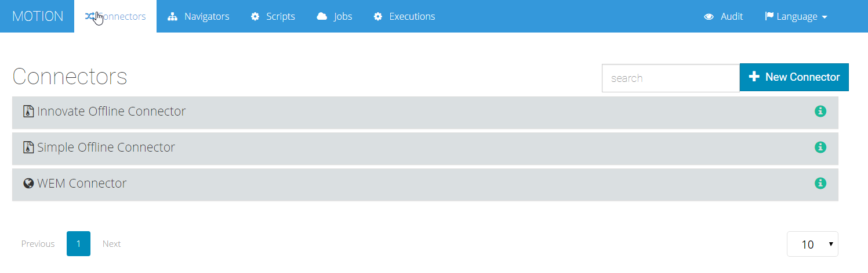The height and width of the screenshot is (273, 868).
Task: Click info icon for Innovate Offline Connector
Action: (820, 111)
